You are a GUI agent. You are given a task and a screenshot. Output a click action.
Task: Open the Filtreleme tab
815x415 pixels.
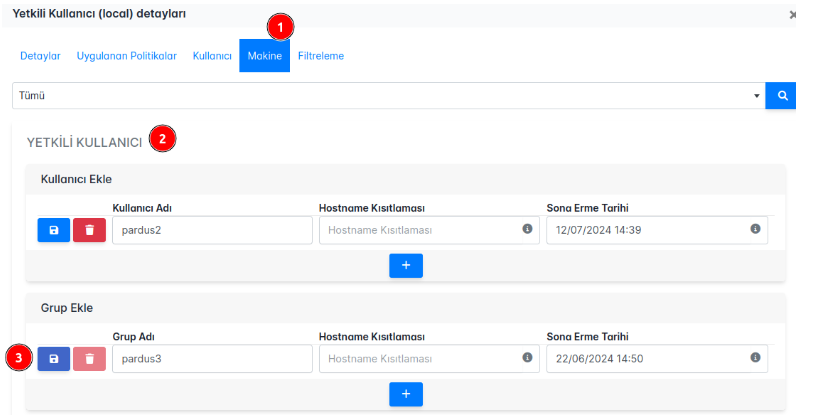tap(321, 56)
